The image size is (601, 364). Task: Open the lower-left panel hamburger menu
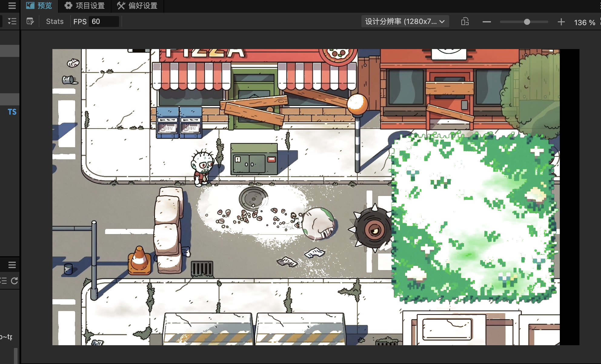tap(12, 265)
